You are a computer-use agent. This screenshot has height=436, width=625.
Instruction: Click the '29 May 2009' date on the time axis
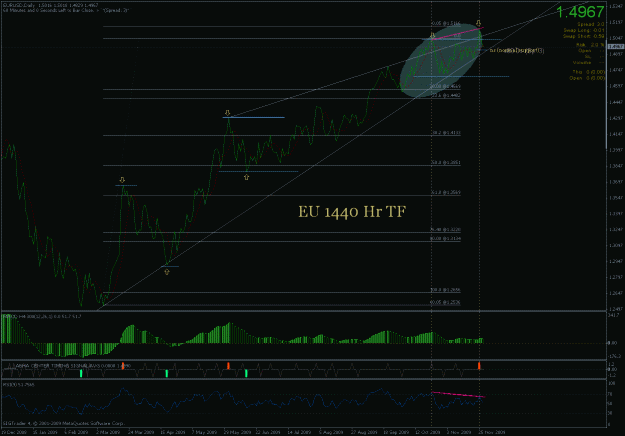[237, 432]
